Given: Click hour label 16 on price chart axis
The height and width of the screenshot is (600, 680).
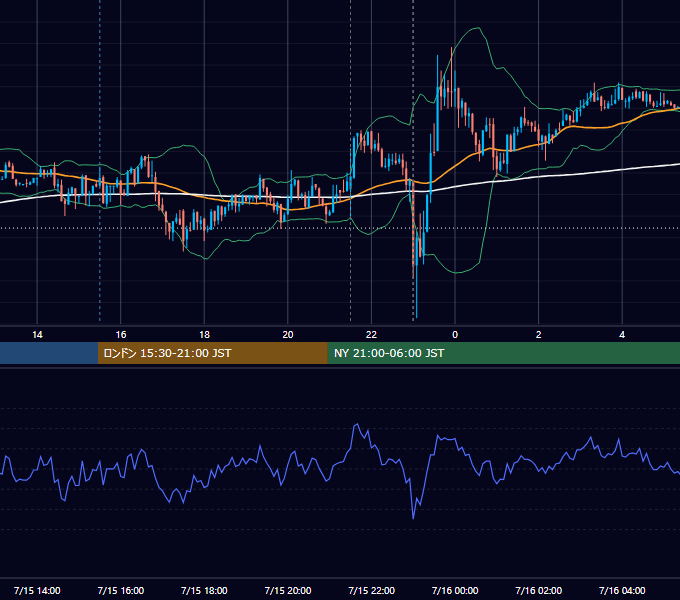Looking at the screenshot, I should (121, 335).
